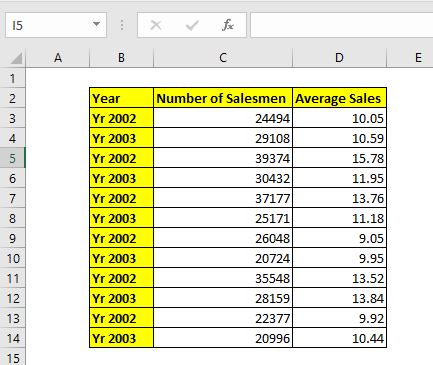
Task: Click cell containing 35548
Action: tap(223, 278)
